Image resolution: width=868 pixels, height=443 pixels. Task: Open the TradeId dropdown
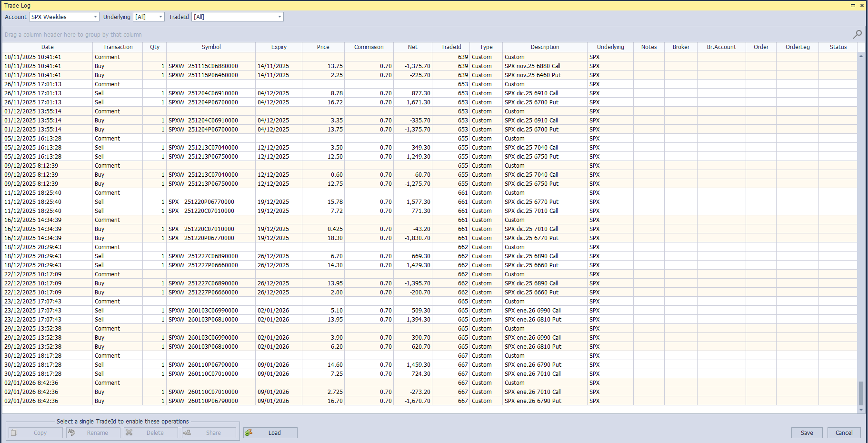click(279, 16)
